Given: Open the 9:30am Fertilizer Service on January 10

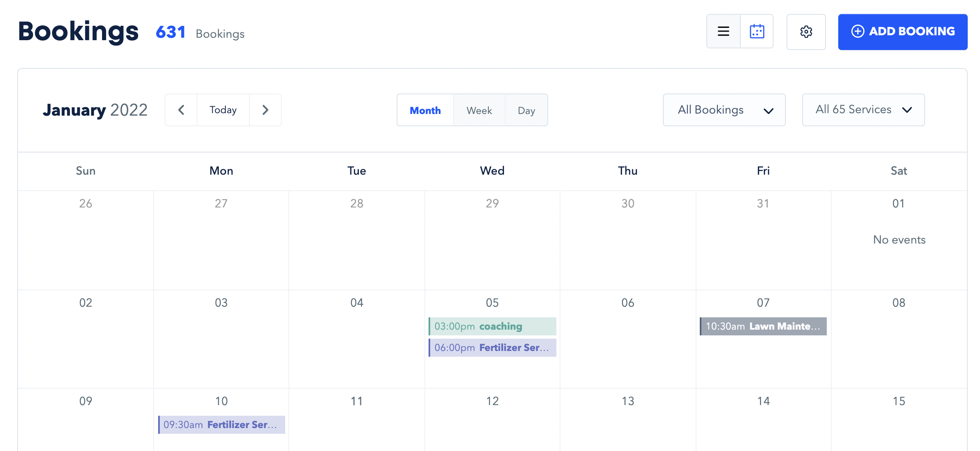Looking at the screenshot, I should coord(221,425).
